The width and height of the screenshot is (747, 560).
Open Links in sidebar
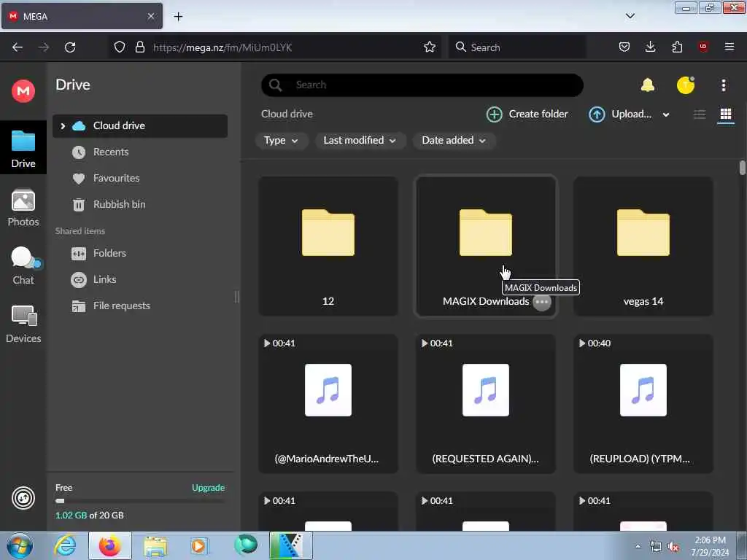coord(104,279)
